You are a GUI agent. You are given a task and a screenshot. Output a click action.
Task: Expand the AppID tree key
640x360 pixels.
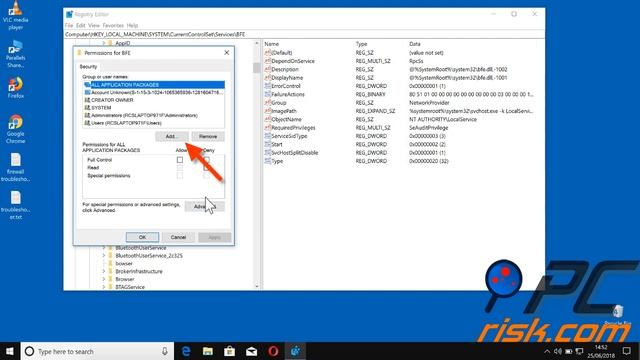[104, 43]
